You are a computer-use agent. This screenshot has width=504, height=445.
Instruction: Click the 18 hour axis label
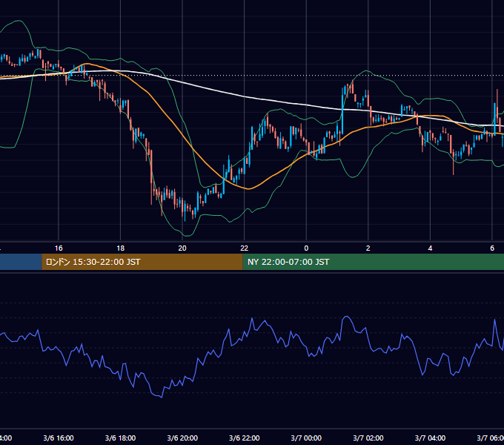[x=121, y=248]
